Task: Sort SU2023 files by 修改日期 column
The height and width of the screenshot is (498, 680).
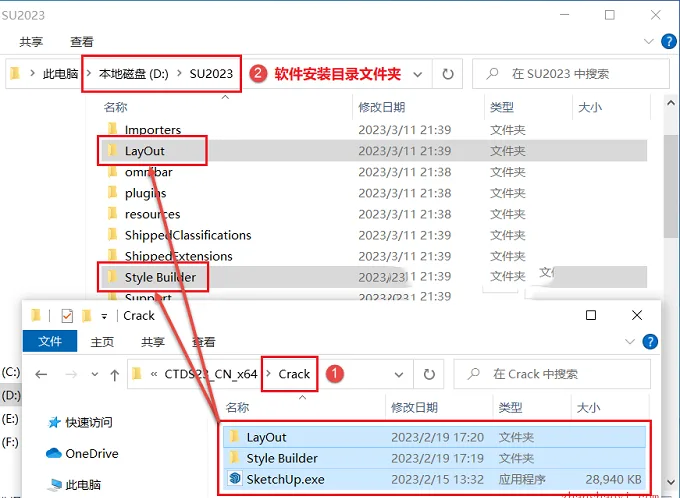Action: tap(382, 107)
